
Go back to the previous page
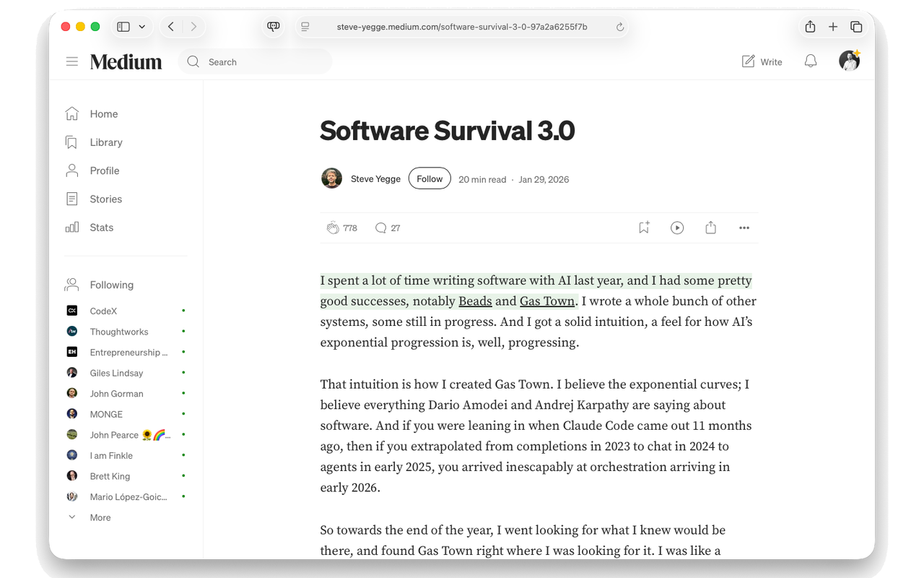(x=171, y=27)
